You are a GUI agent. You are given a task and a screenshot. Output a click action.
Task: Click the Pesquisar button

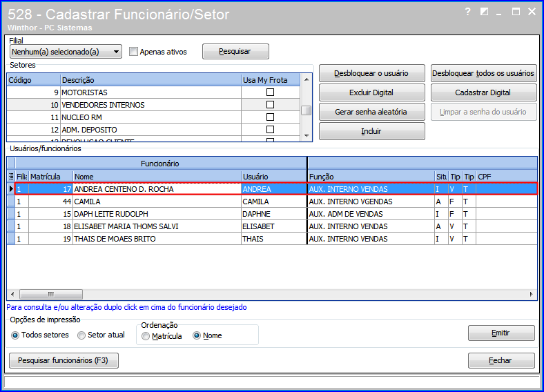tap(235, 51)
